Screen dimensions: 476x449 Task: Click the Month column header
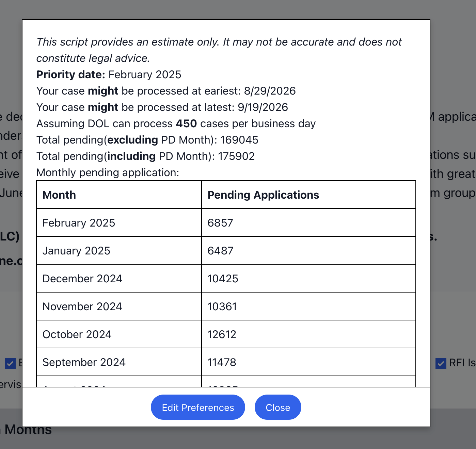[x=59, y=195]
